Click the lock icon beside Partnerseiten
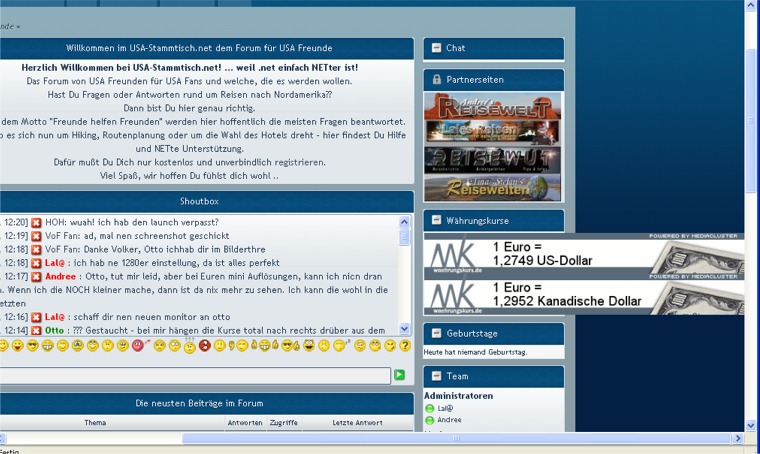Screen dimensions: 760x454 tap(436, 79)
